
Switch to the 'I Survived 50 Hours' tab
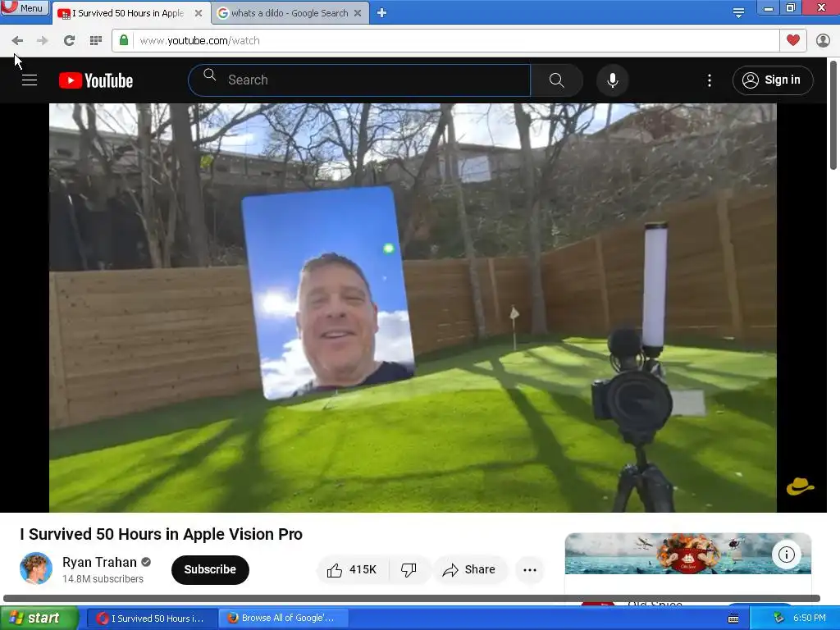[130, 13]
